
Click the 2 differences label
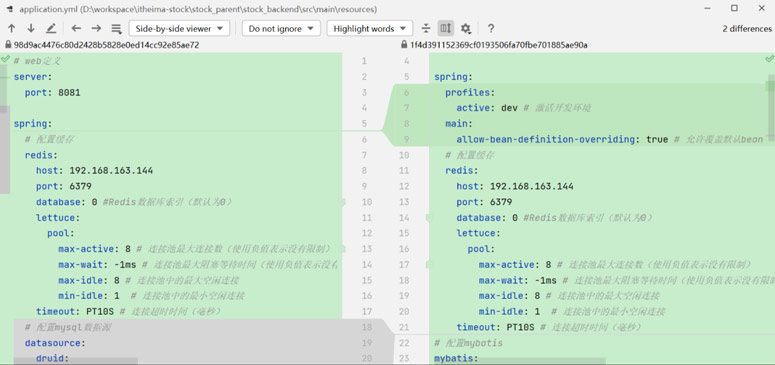(747, 29)
